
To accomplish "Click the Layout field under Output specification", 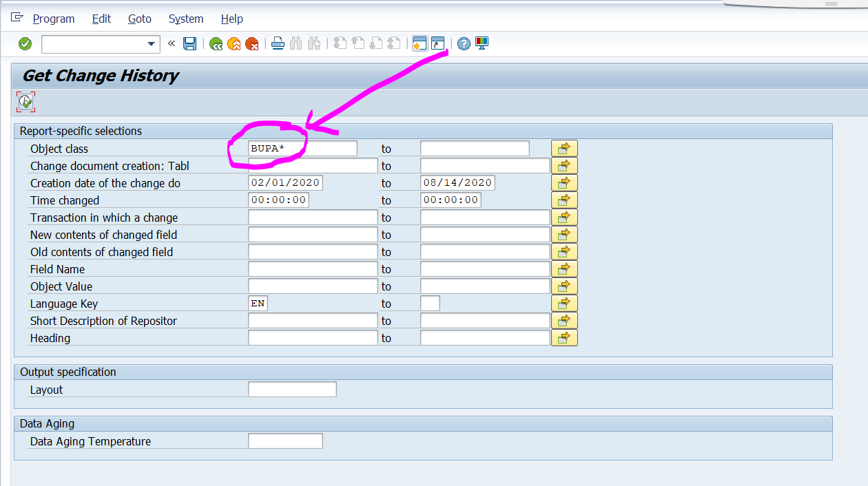I will (x=291, y=389).
